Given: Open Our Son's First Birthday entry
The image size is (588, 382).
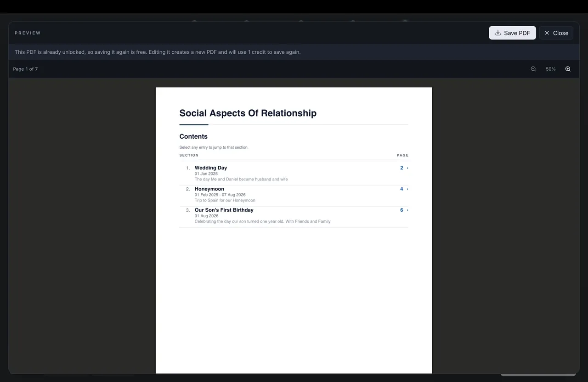Looking at the screenshot, I should [224, 210].
